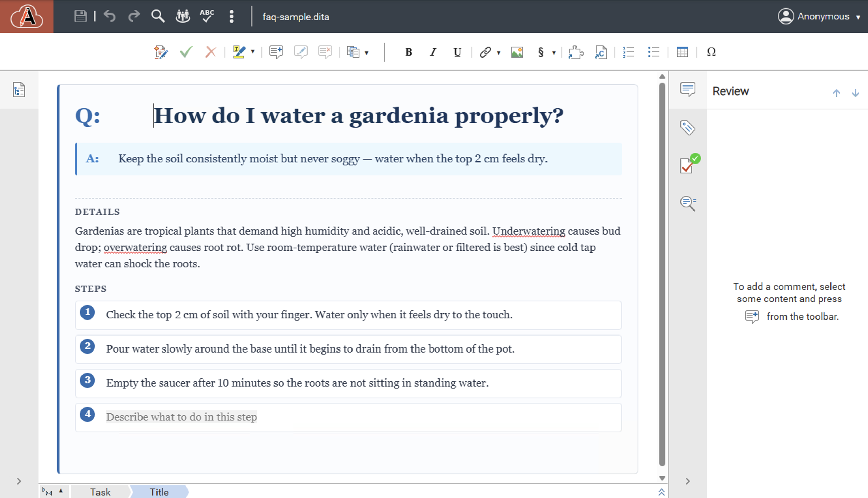Click the Oxygen XML Web Author logo
This screenshot has width=868, height=498.
coord(27,16)
